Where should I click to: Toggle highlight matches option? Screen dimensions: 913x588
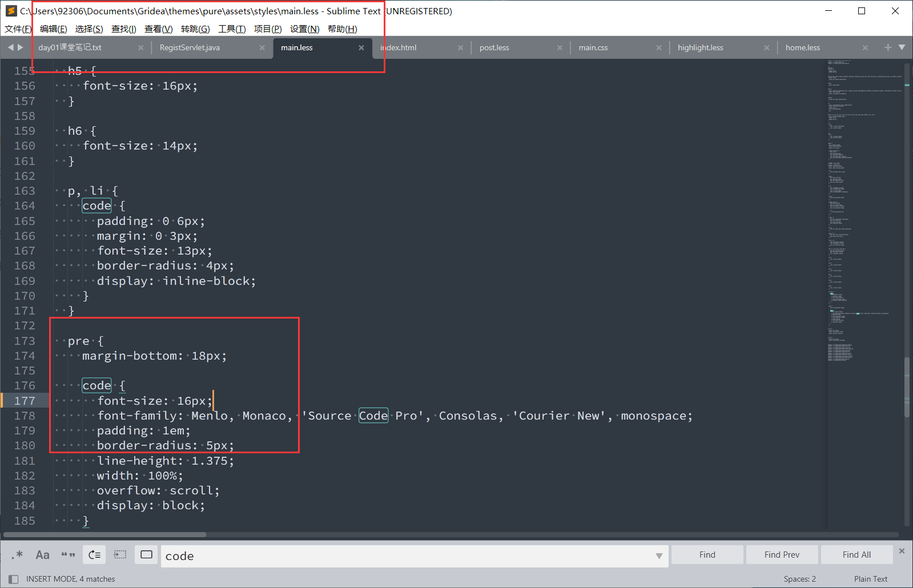tap(147, 555)
